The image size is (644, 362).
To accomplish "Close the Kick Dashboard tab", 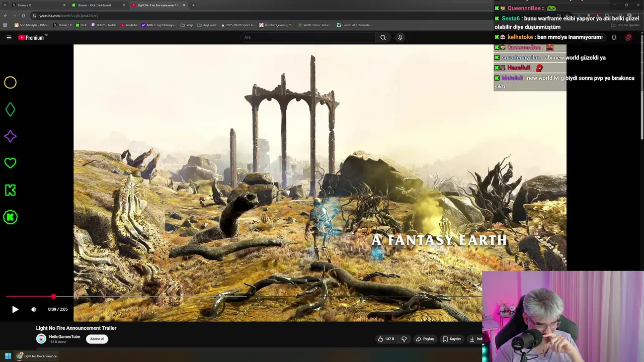I will pyautogui.click(x=124, y=5).
